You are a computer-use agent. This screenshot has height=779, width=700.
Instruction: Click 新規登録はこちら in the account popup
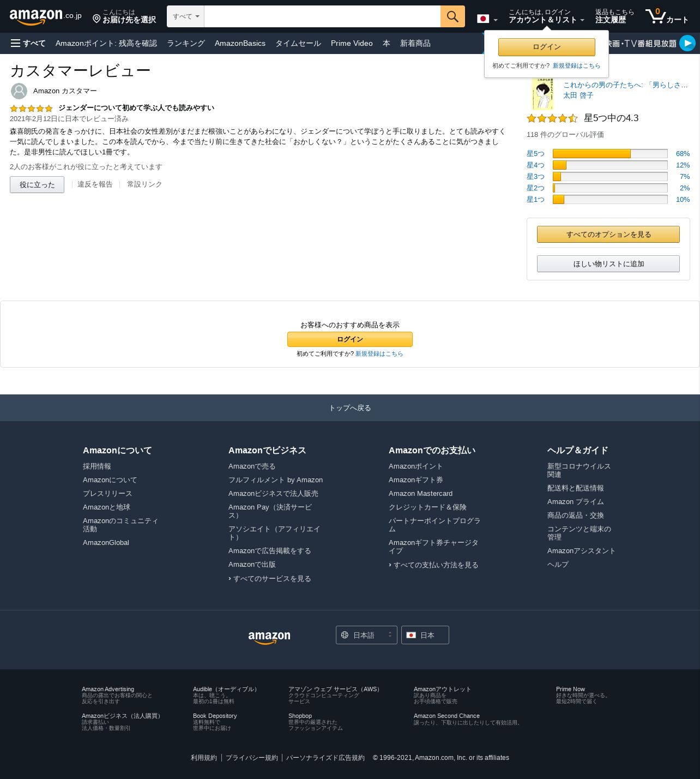[576, 65]
